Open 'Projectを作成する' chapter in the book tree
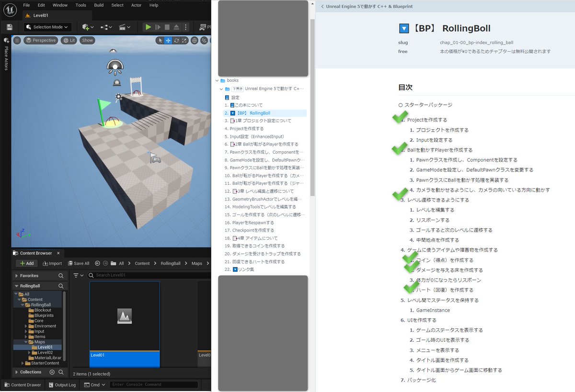Image resolution: width=575 pixels, height=392 pixels. [x=246, y=128]
